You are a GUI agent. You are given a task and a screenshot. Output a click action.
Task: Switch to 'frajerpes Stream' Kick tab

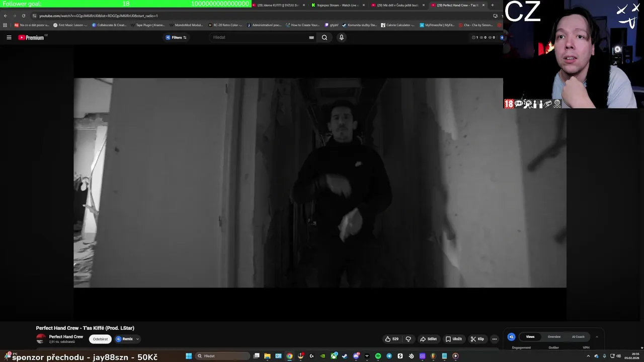point(337,5)
